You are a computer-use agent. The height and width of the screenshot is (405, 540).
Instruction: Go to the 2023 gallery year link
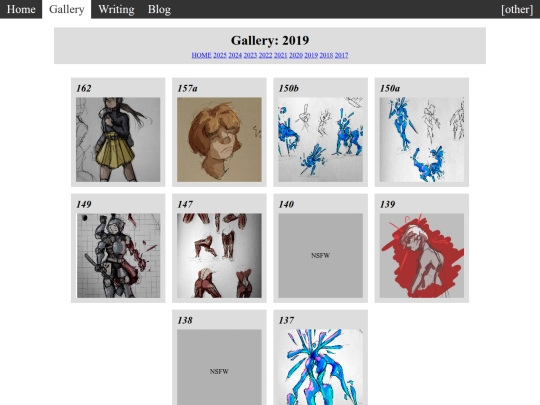250,55
